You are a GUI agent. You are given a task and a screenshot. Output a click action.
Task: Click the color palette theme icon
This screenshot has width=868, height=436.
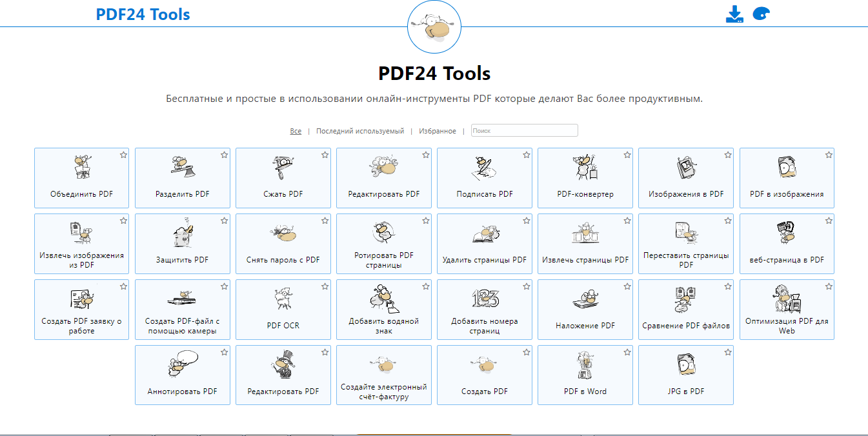coord(762,14)
